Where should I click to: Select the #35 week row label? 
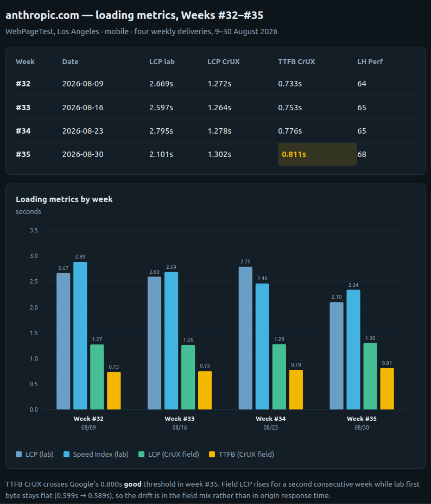23,155
